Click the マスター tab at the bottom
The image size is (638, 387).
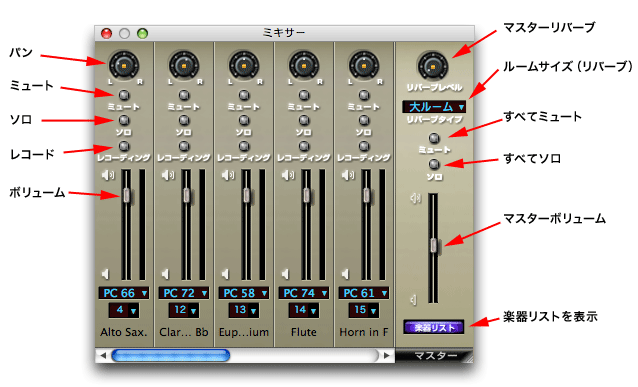pyautogui.click(x=435, y=356)
